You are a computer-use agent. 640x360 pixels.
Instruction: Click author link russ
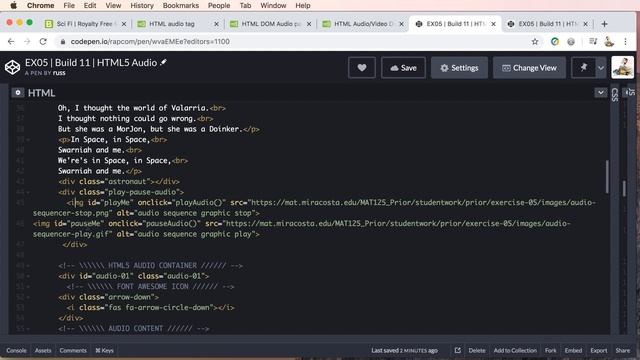pyautogui.click(x=59, y=73)
